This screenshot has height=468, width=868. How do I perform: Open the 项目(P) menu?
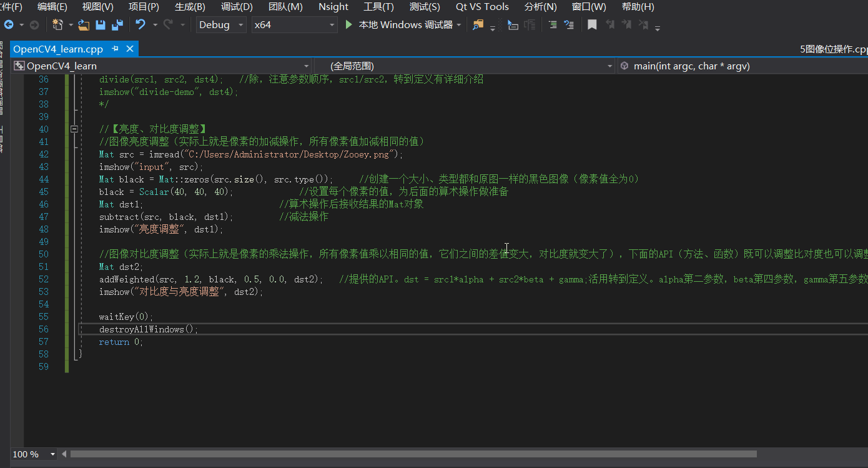pos(144,7)
